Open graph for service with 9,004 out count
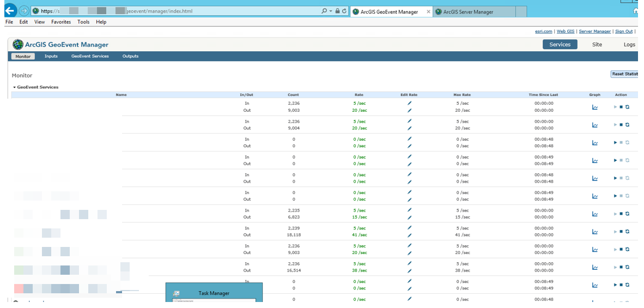Image resolution: width=644 pixels, height=308 pixels. pyautogui.click(x=595, y=125)
